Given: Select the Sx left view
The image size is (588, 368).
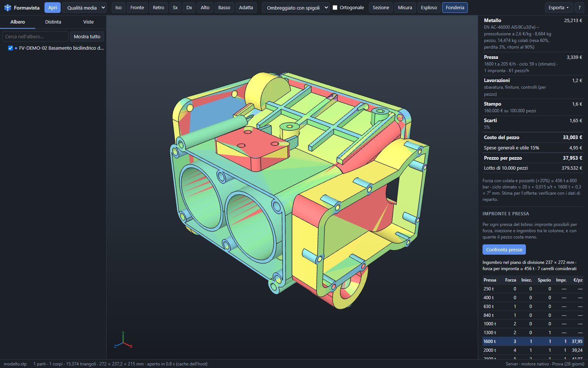Looking at the screenshot, I should pyautogui.click(x=175, y=8).
